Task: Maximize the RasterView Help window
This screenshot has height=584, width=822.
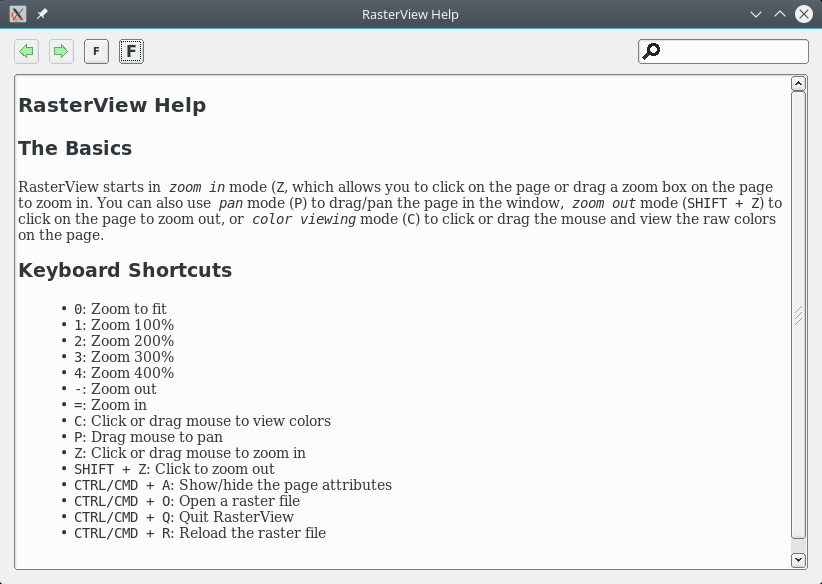Action: tap(780, 14)
